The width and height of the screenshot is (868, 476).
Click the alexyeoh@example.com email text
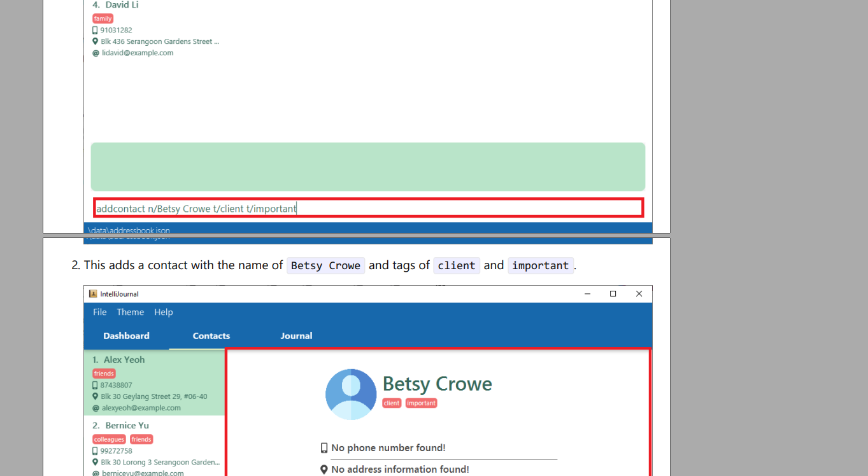[141, 408]
